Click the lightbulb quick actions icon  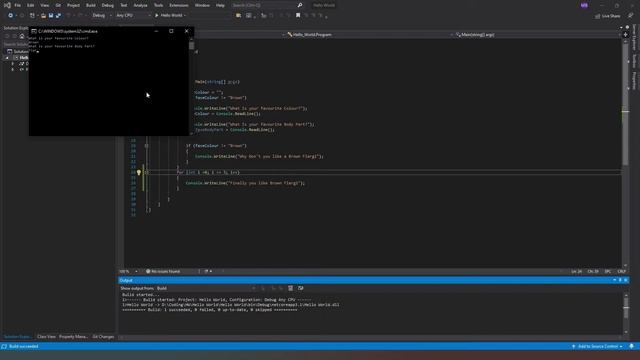click(139, 173)
